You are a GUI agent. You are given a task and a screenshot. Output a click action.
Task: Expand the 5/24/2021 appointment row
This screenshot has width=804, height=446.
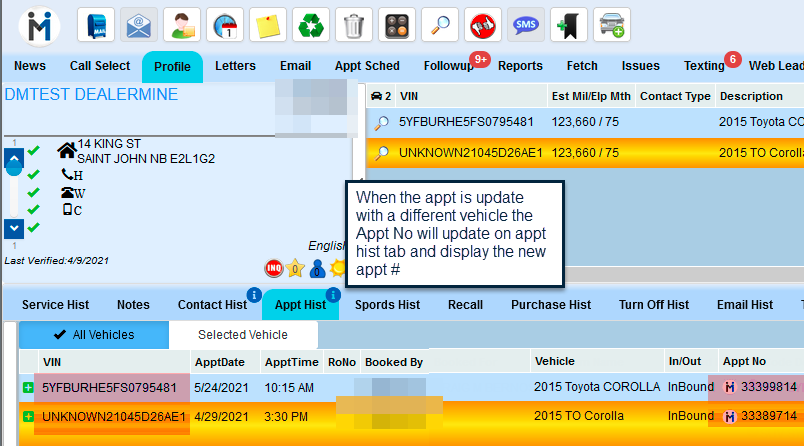click(27, 388)
